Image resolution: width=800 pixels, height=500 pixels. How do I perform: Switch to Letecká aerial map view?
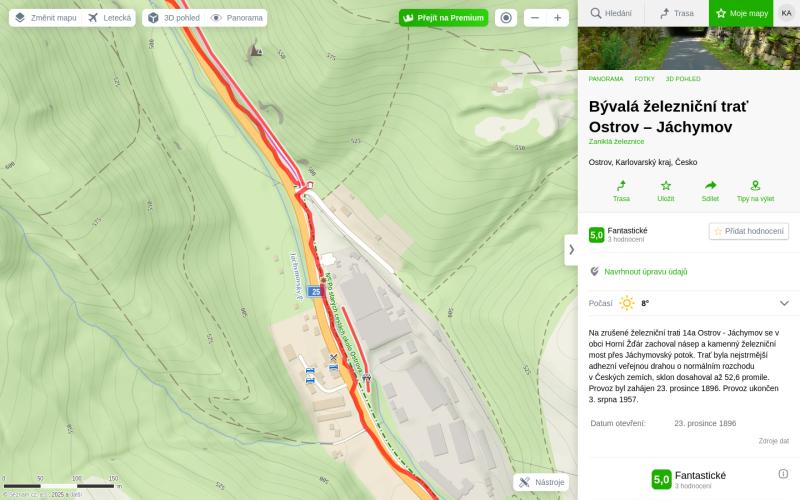tap(109, 18)
